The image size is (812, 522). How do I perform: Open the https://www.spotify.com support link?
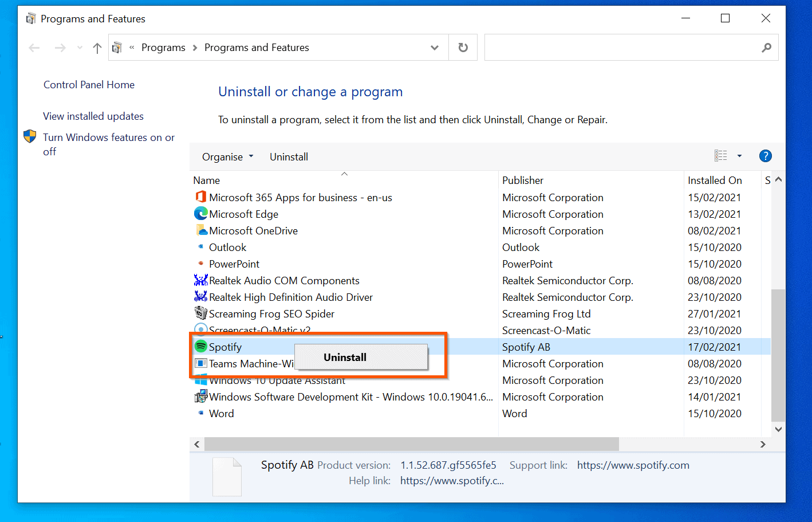(x=633, y=465)
